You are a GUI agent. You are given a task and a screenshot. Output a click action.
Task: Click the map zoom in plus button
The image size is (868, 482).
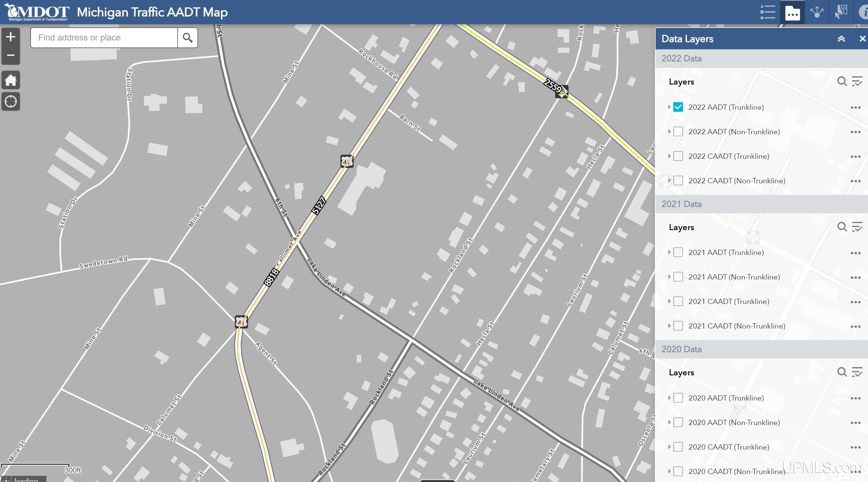point(11,37)
